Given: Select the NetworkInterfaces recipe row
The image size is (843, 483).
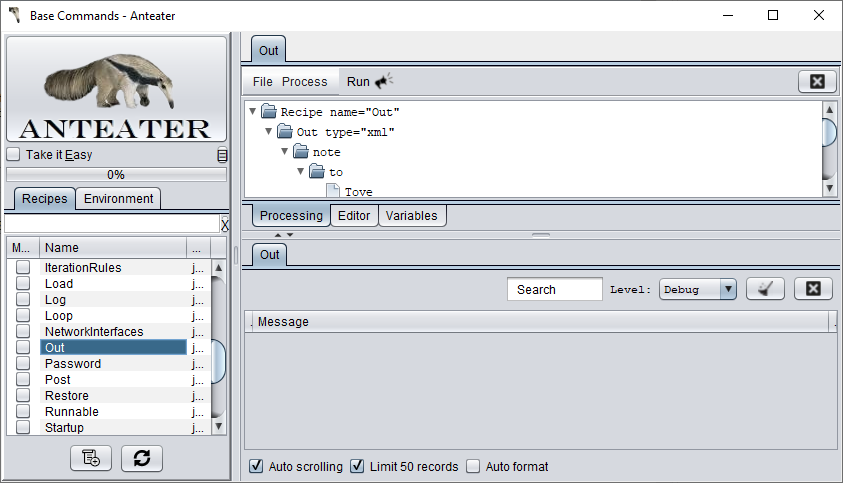Looking at the screenshot, I should coord(113,331).
